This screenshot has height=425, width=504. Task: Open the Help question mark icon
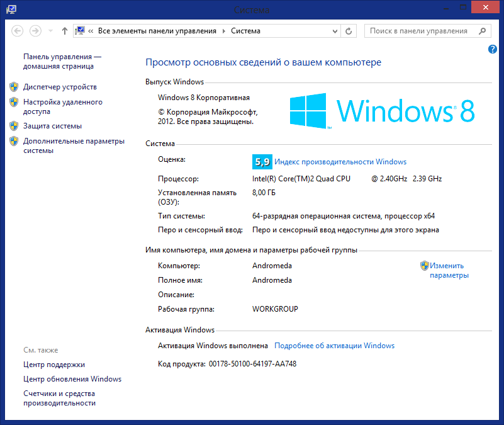pos(493,49)
